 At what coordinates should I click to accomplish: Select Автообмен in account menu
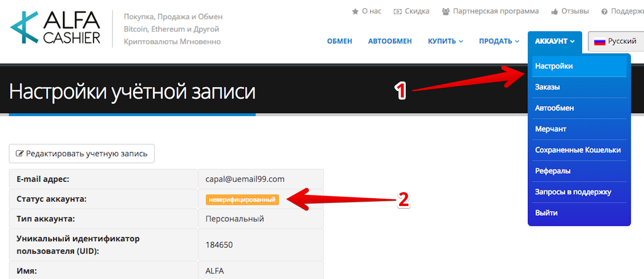pos(579,108)
